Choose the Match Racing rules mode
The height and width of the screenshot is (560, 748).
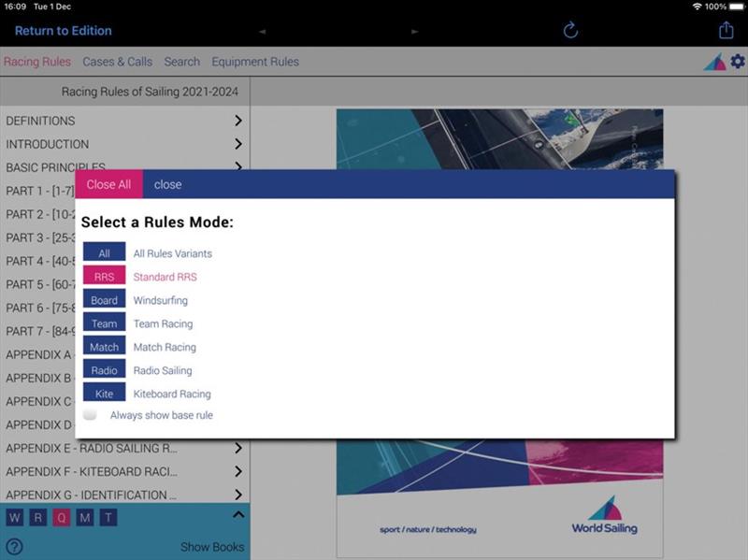click(104, 347)
